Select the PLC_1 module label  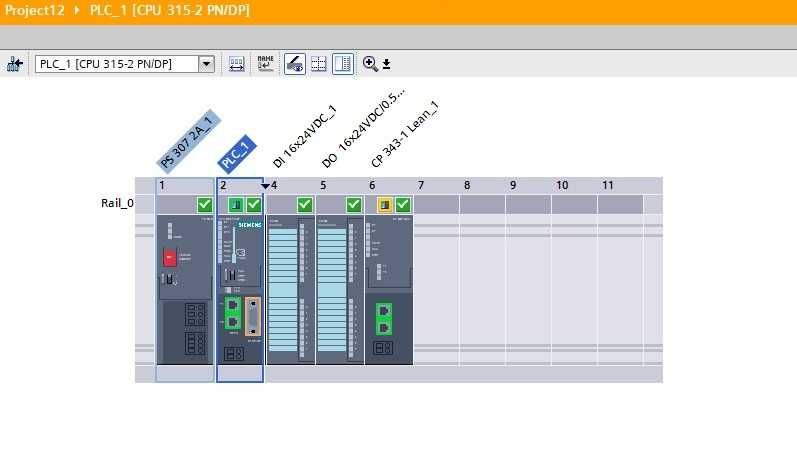point(237,154)
